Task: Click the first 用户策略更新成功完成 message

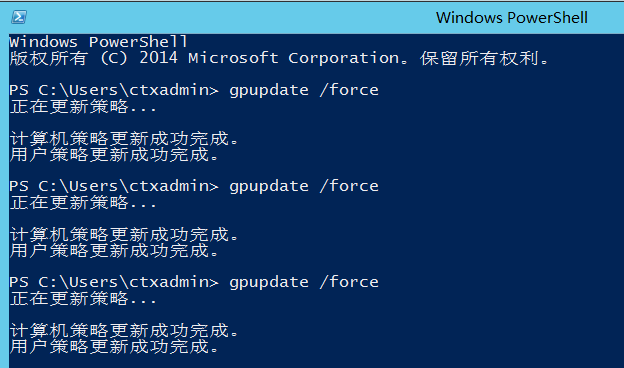Action: pos(114,154)
